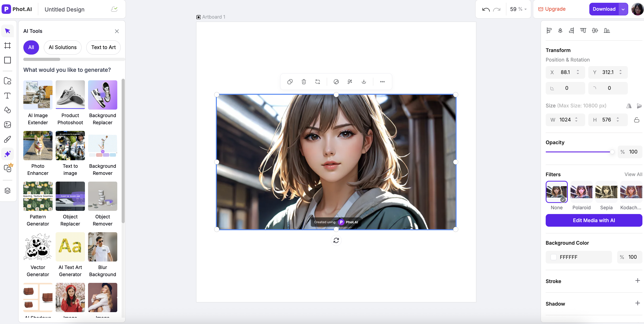This screenshot has height=324, width=644.
Task: Click the Edit Media with AI button
Action: (594, 220)
